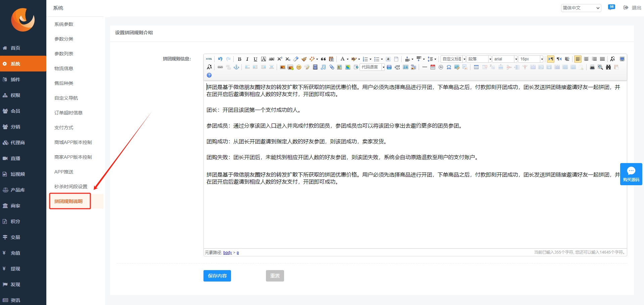The height and width of the screenshot is (305, 644).
Task: Select 拼团规则说明 in the submenu
Action: (68, 201)
